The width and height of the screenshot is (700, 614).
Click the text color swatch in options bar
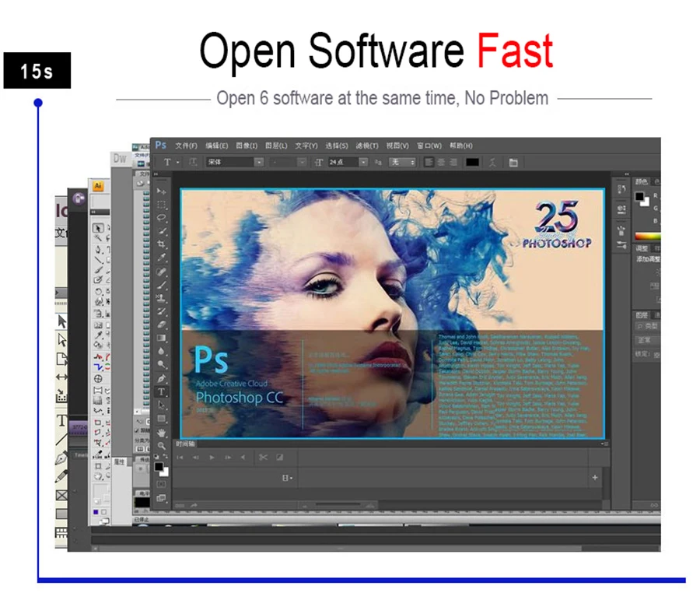pos(472,162)
